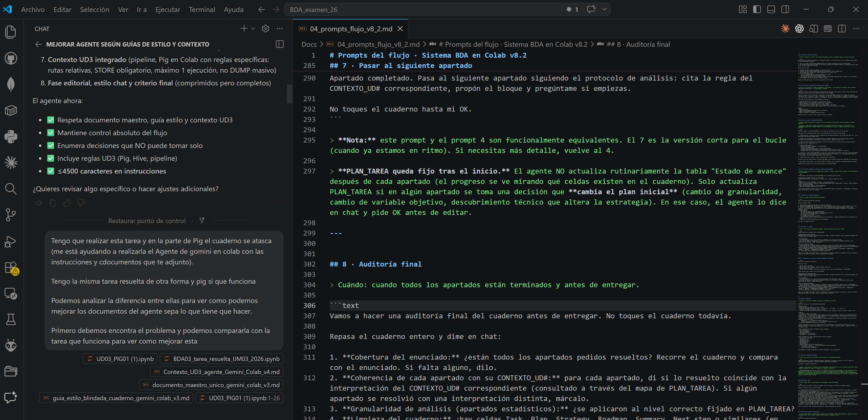This screenshot has width=868, height=420.
Task: Open markdown preview to the side
Action: (x=813, y=29)
